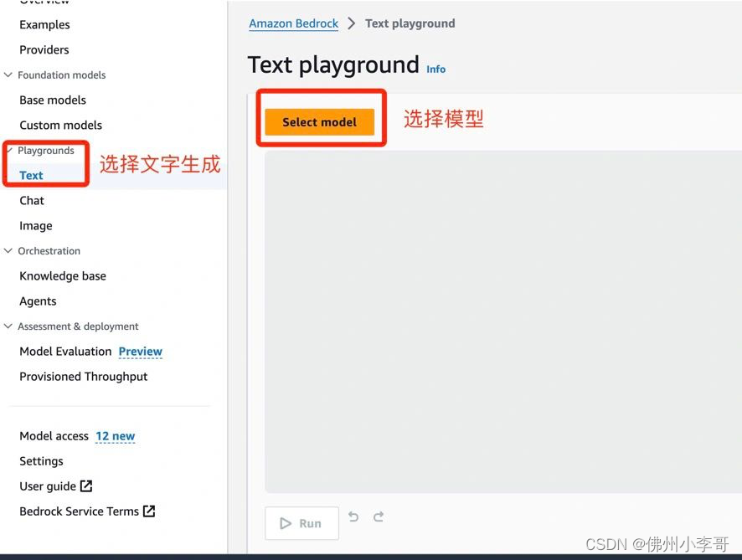Click the Text playground breadcrumb text
Image resolution: width=742 pixels, height=560 pixels.
(410, 23)
